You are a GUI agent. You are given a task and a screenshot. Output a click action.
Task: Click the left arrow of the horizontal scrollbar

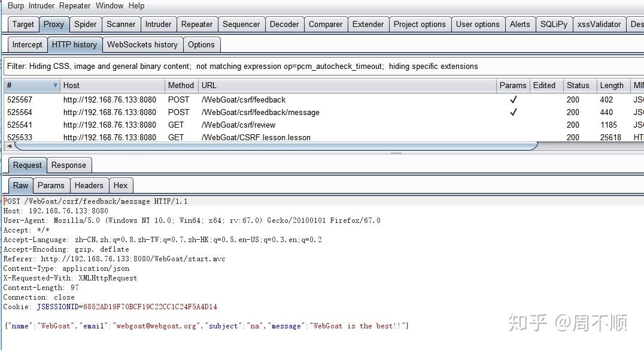pos(2,146)
